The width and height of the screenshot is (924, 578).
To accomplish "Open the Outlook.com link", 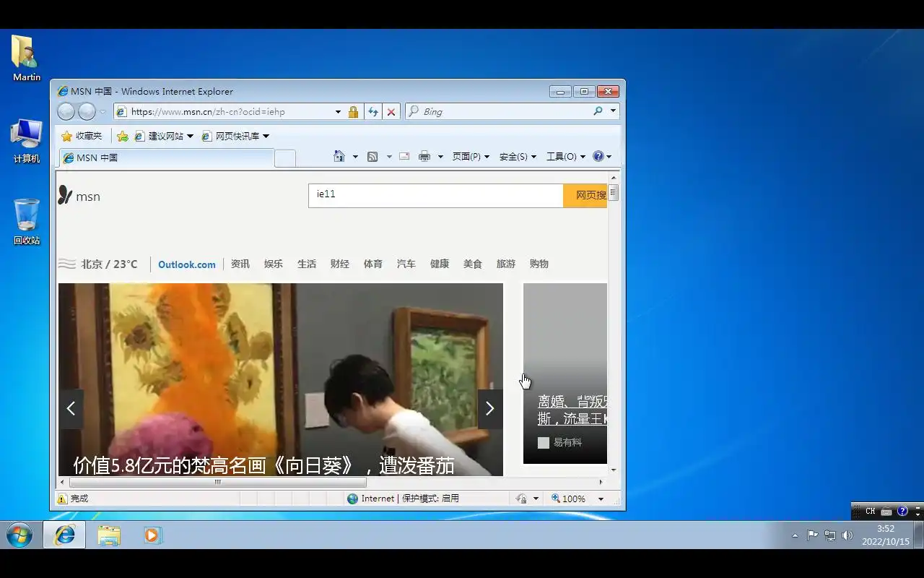I will (x=187, y=264).
